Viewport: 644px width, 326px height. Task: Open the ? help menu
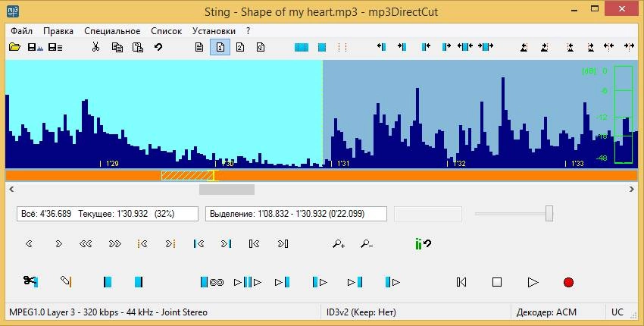coord(248,31)
